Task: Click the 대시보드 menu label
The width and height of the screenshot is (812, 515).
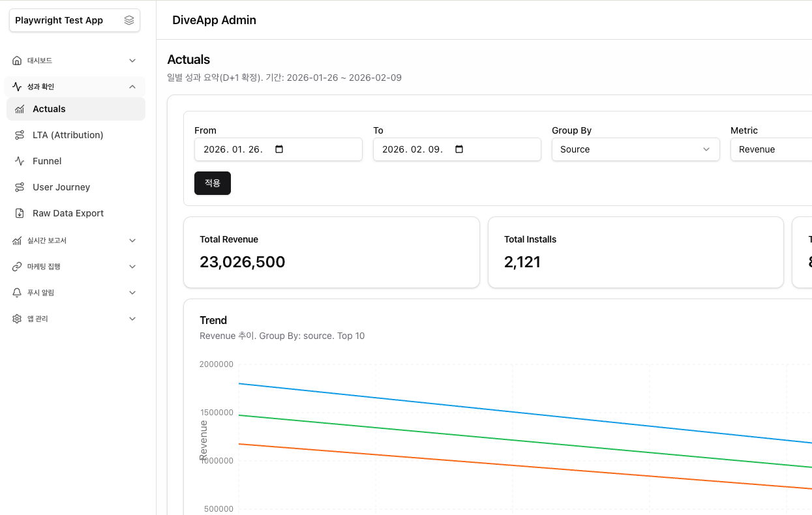Action: click(40, 61)
